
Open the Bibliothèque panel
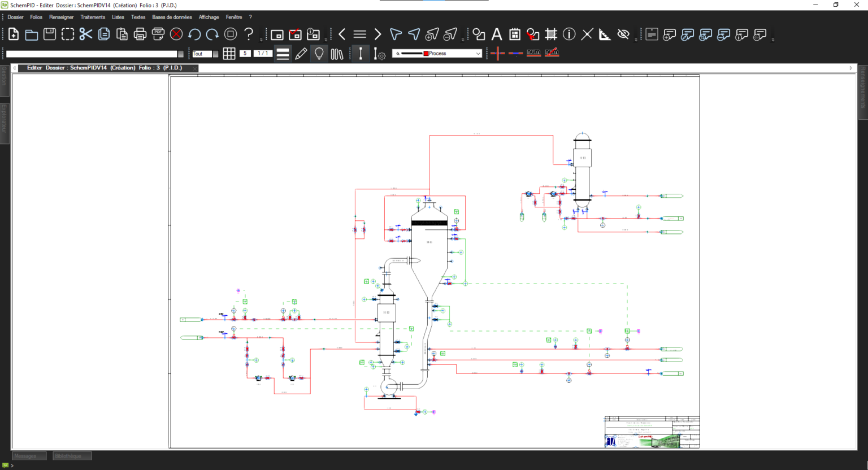[x=72, y=455]
